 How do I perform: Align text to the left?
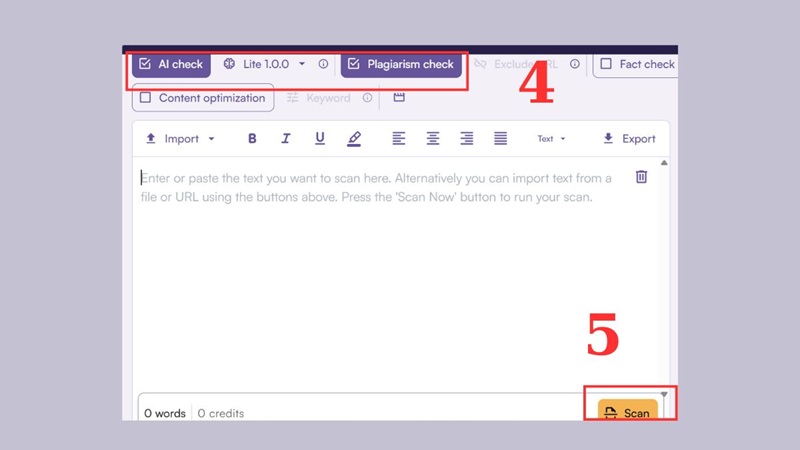click(398, 139)
